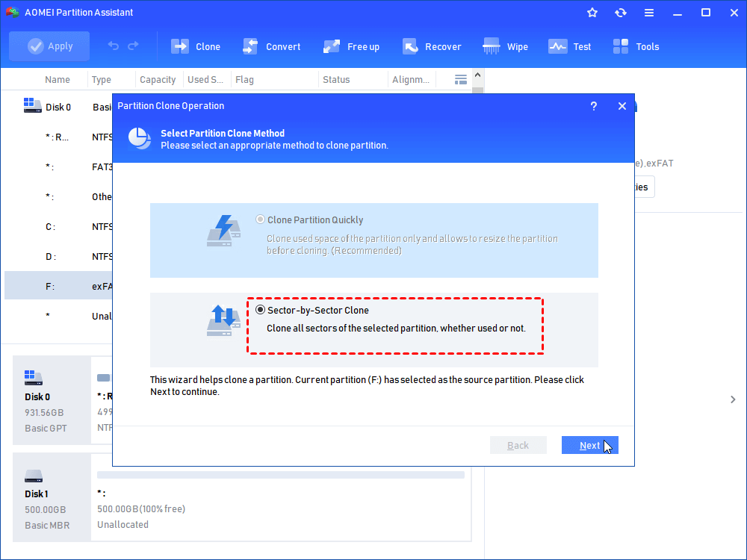Screen dimensions: 747x560
Task: Open the Clone toolbar menu
Action: point(195,46)
